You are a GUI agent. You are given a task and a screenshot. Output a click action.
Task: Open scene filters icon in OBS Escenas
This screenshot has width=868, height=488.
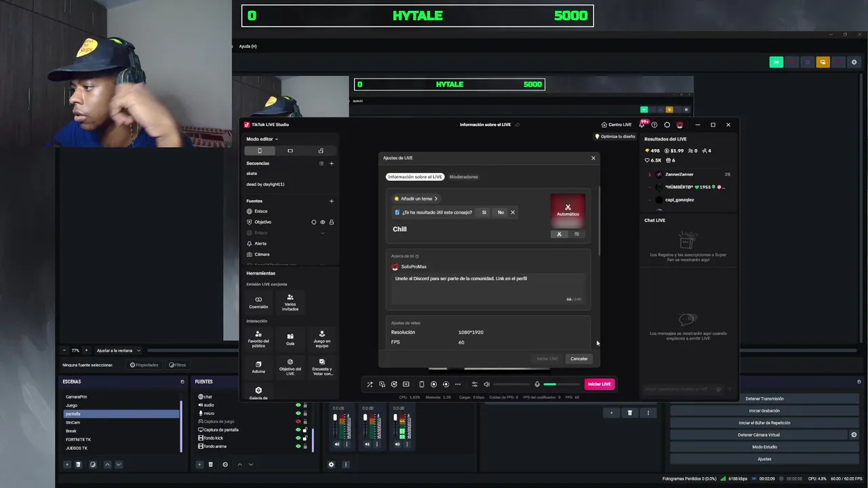[x=93, y=464]
